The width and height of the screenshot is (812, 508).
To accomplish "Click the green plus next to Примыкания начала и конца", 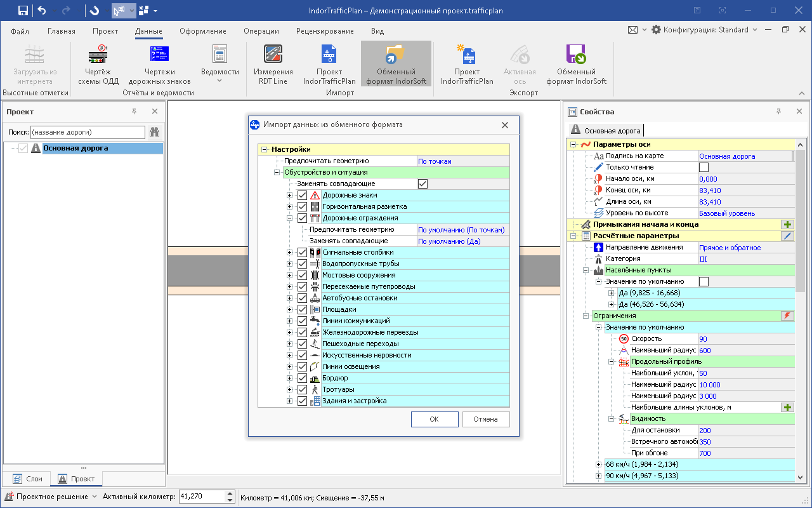I will click(787, 224).
